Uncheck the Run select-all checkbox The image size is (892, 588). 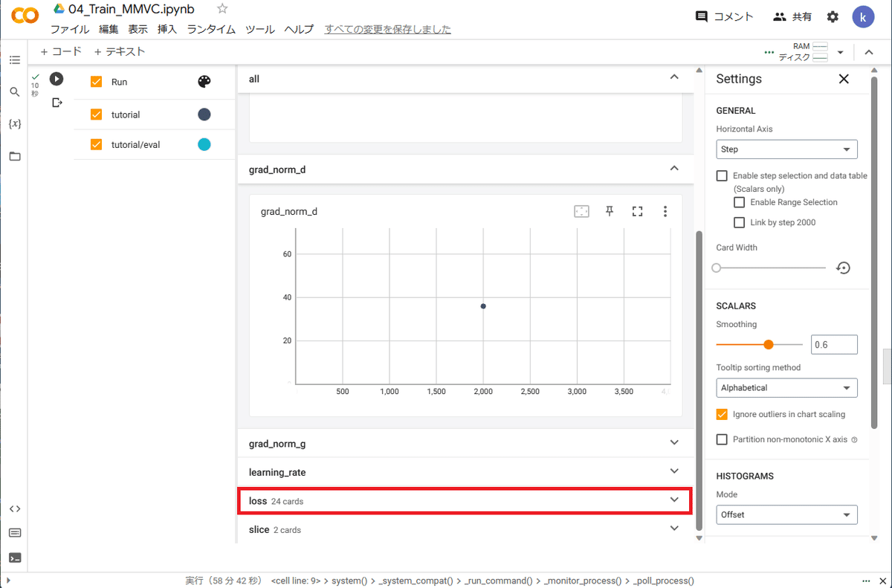(x=96, y=82)
